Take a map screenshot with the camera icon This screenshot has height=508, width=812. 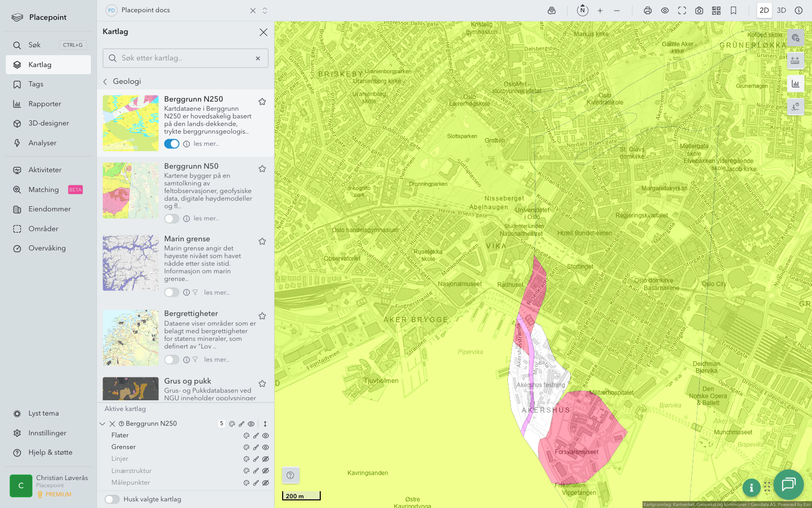(x=699, y=11)
